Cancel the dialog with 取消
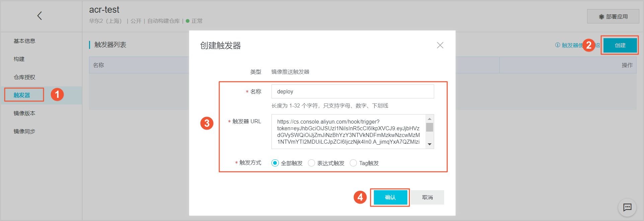Image resolution: width=644 pixels, height=221 pixels. tap(427, 198)
